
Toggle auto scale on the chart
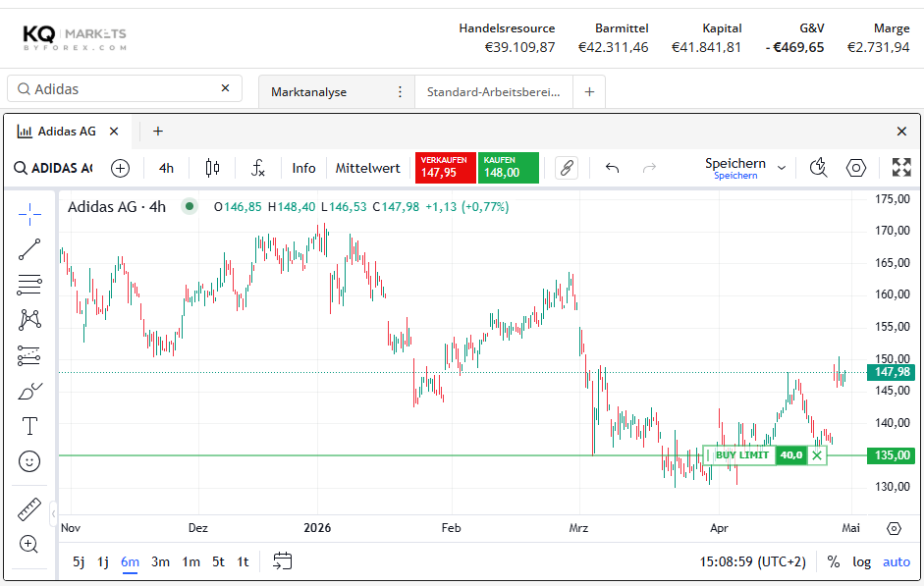click(x=897, y=562)
